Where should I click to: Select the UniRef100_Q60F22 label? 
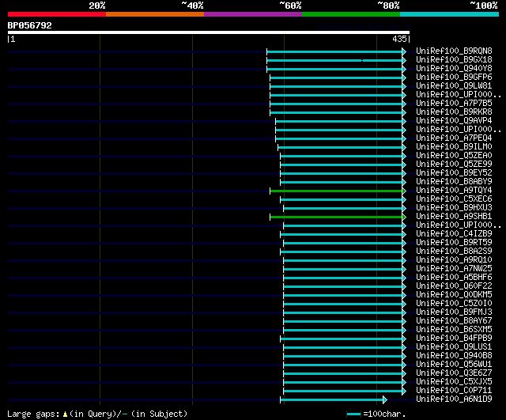coord(454,286)
